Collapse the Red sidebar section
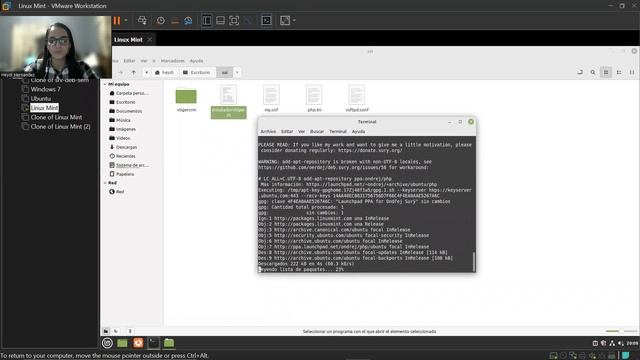 pos(105,183)
